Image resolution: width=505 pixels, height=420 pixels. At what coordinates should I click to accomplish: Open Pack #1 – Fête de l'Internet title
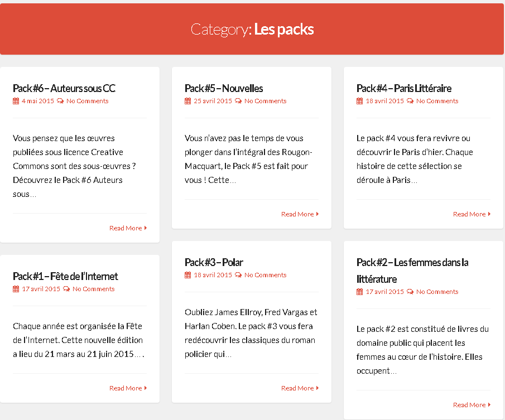[x=65, y=276]
